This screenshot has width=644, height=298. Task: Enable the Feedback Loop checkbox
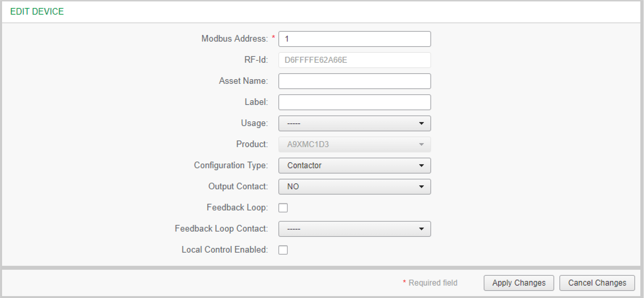(283, 208)
